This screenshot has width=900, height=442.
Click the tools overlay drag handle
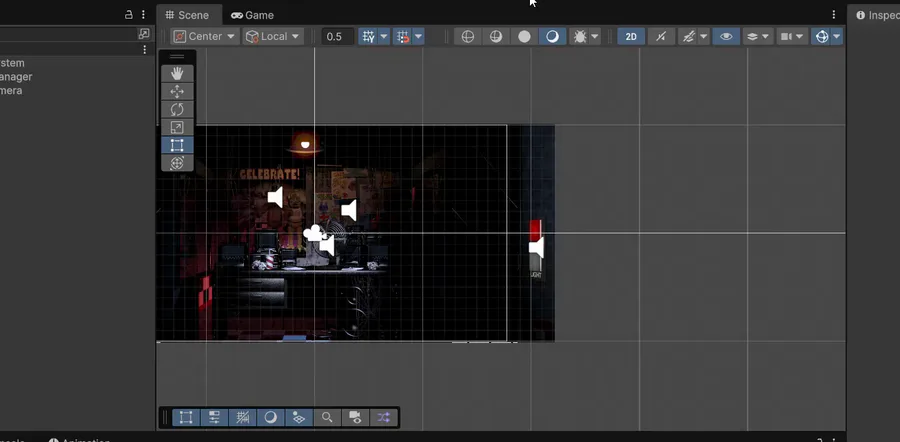[177, 56]
